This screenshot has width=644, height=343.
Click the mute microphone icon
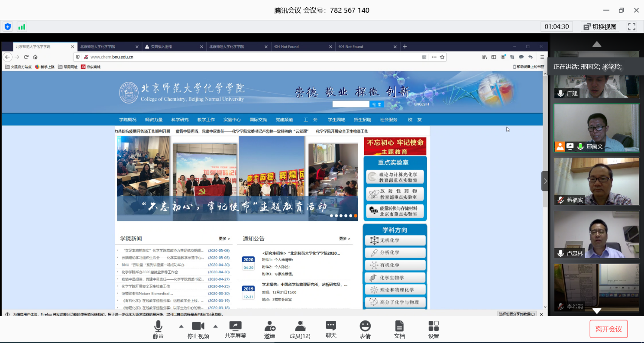tap(158, 326)
